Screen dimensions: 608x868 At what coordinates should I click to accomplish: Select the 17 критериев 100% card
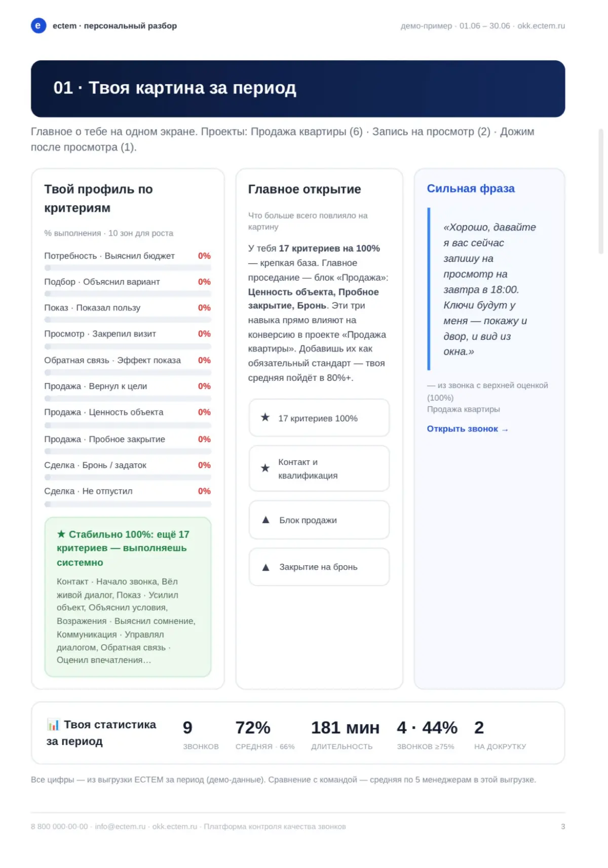[x=319, y=418]
